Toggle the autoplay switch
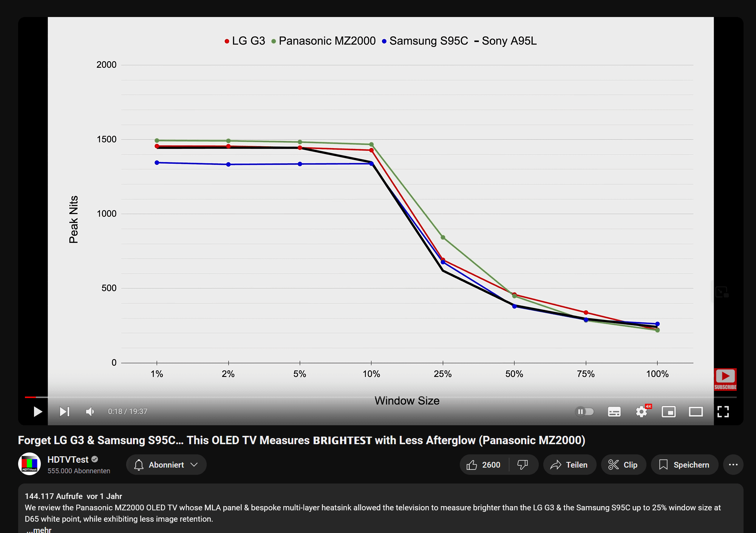Viewport: 756px width, 533px height. pos(584,411)
